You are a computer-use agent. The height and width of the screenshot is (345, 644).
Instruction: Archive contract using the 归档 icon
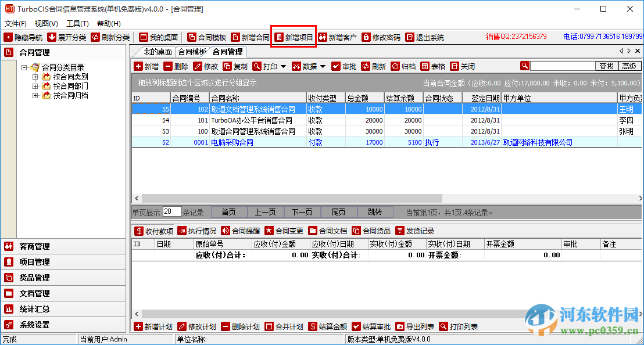pyautogui.click(x=399, y=66)
